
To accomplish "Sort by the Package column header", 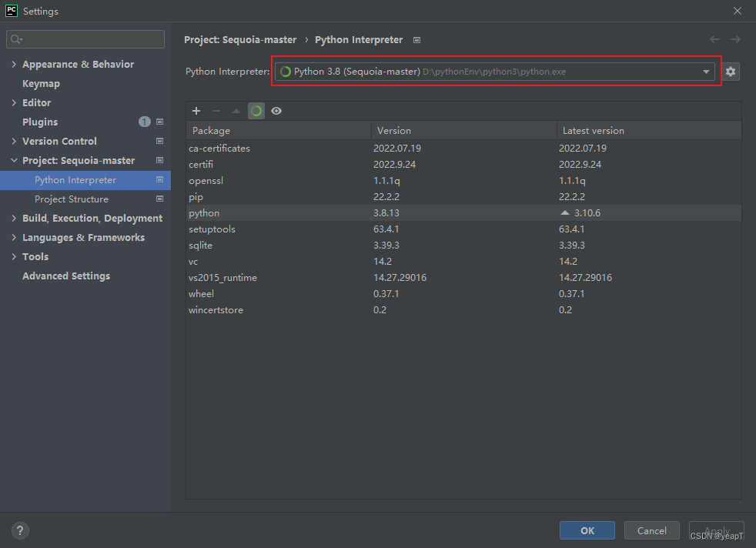I will coord(279,131).
